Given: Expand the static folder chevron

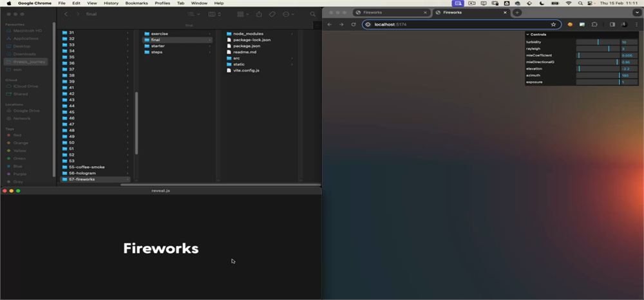Looking at the screenshot, I should click(292, 64).
